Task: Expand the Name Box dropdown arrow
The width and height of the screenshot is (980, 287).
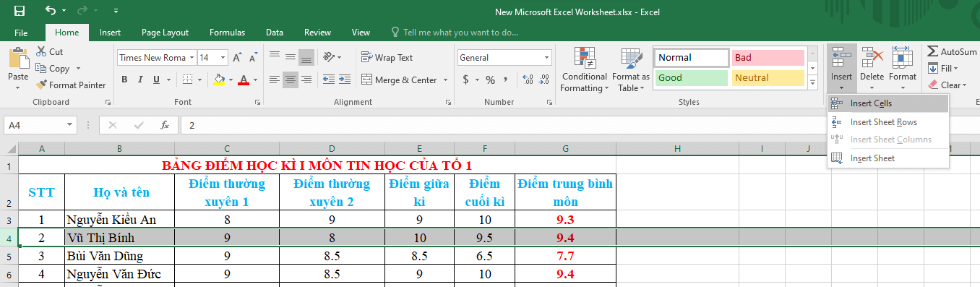Action: click(x=70, y=125)
